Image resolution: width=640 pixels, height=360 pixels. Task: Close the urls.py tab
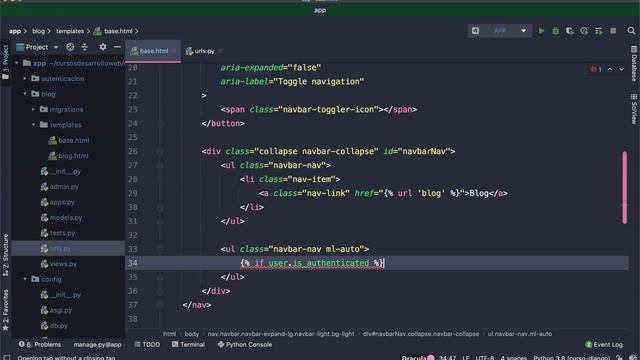220,51
